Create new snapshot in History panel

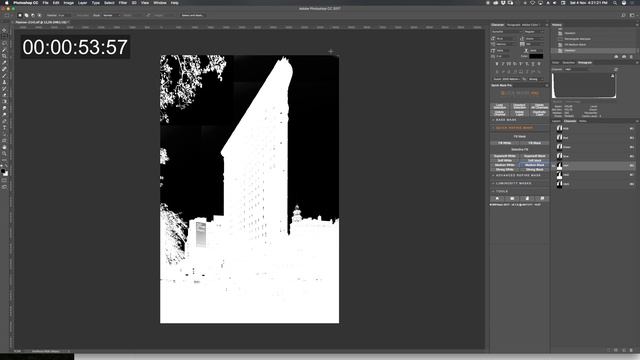coord(624,57)
